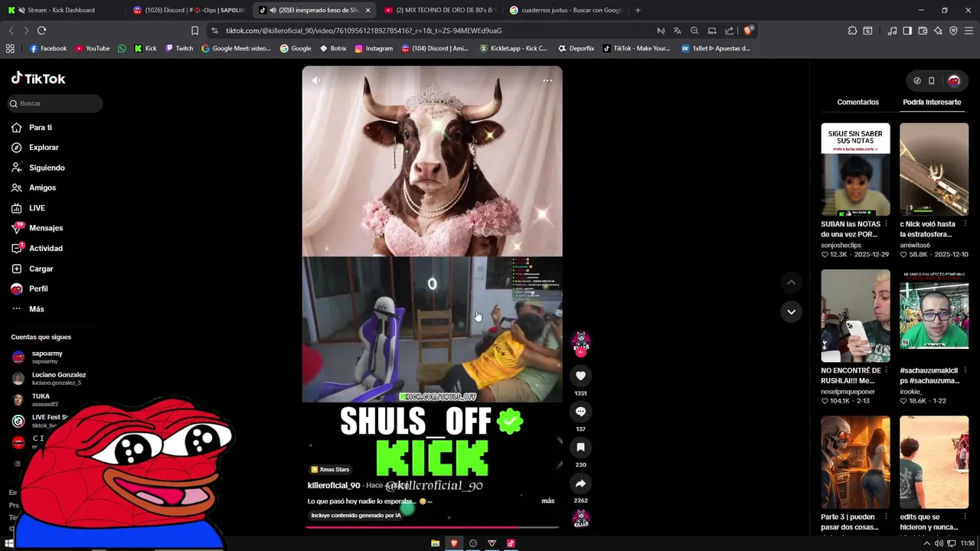Open the browser hamburger menu
The height and width of the screenshot is (551, 980).
click(x=969, y=31)
